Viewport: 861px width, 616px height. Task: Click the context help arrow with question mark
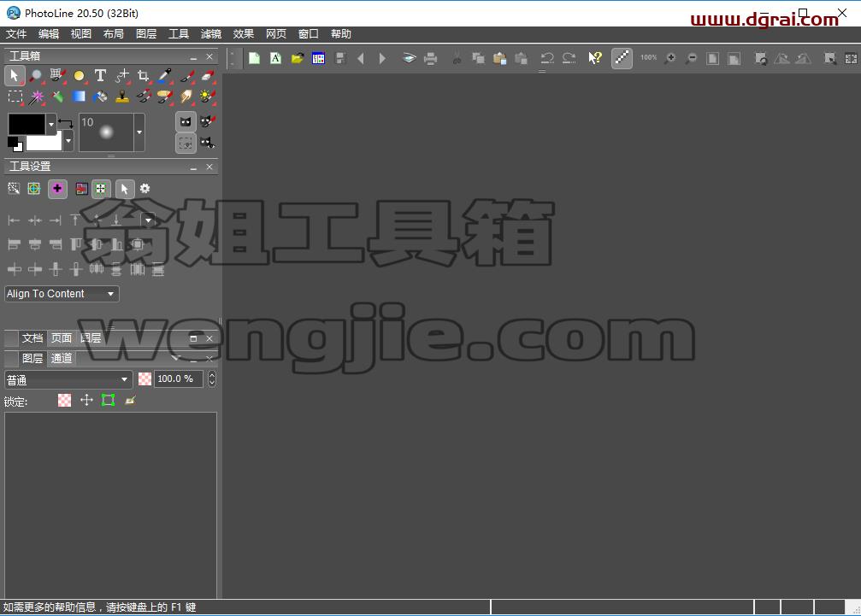pos(595,57)
